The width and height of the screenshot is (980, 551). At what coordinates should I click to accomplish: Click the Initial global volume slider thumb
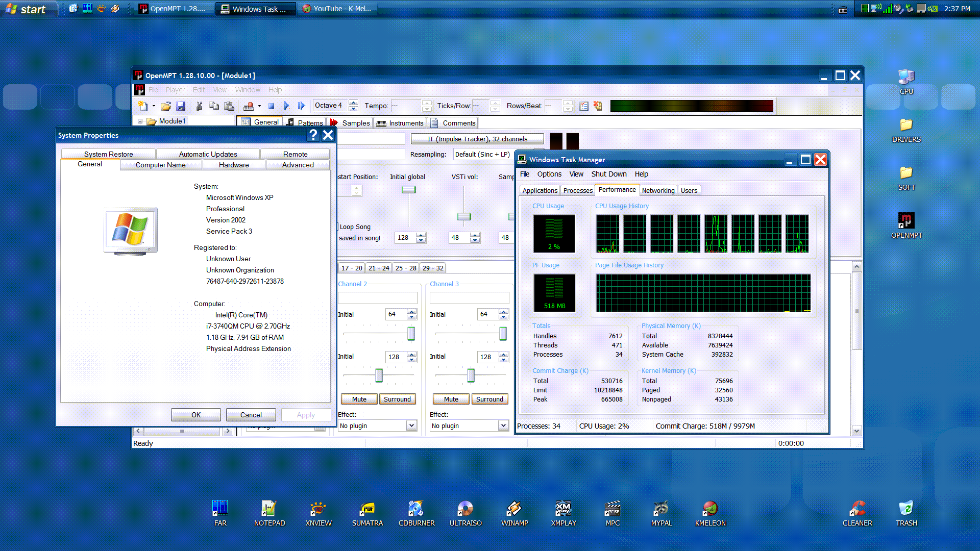[409, 189]
